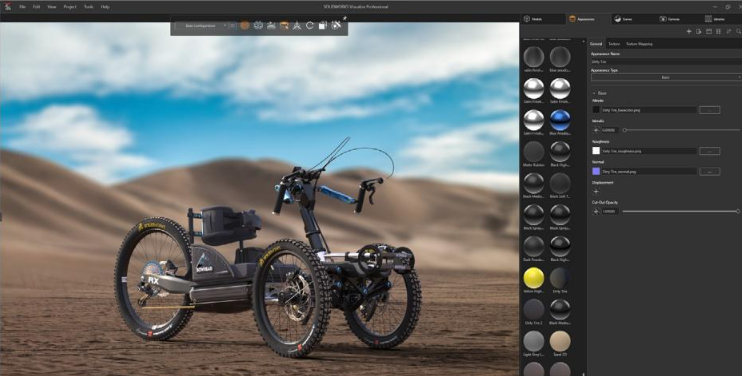Click the texture icon next to Metallic value
The height and width of the screenshot is (376, 742).
[596, 130]
